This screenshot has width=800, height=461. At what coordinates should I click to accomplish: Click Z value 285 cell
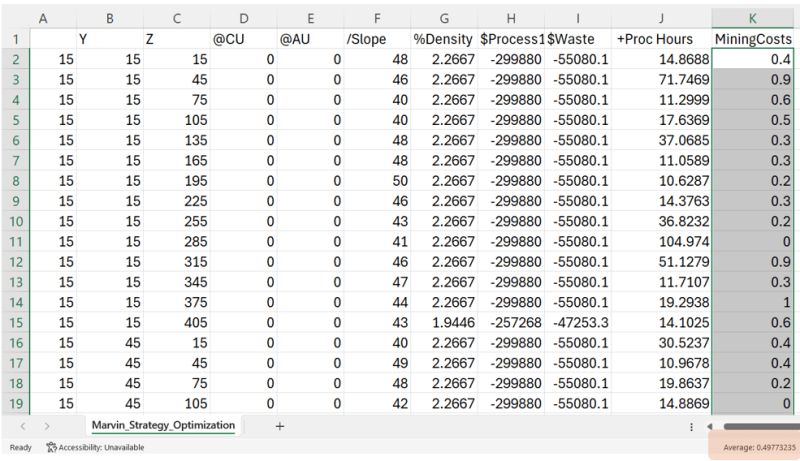(177, 242)
